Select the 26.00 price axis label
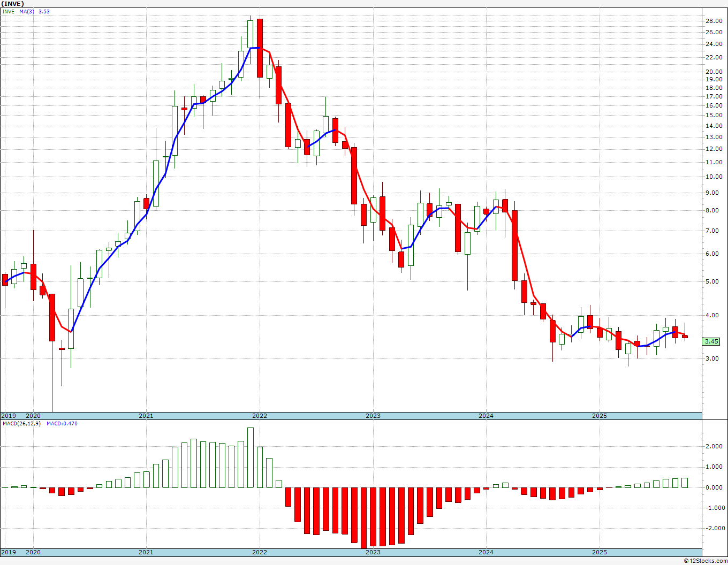The width and height of the screenshot is (728, 565). (714, 32)
